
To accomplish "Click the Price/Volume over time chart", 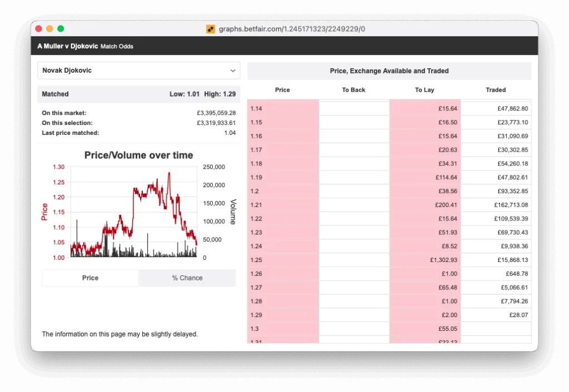I will click(138, 207).
